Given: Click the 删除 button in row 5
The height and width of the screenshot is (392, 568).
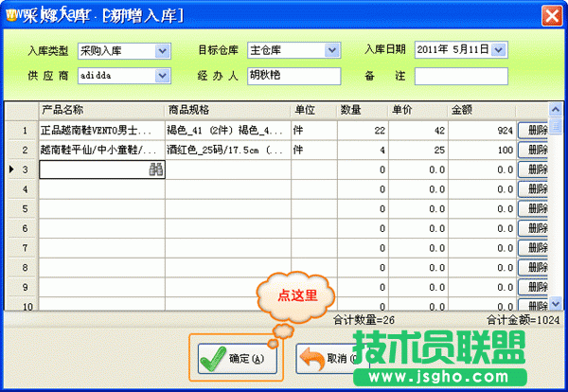Looking at the screenshot, I should [533, 208].
